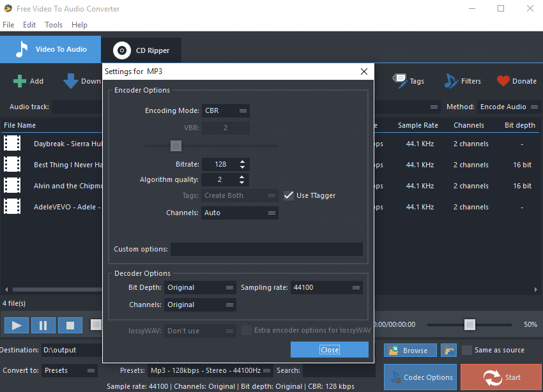Click the green Add files icon
543x392 pixels.
(20, 81)
